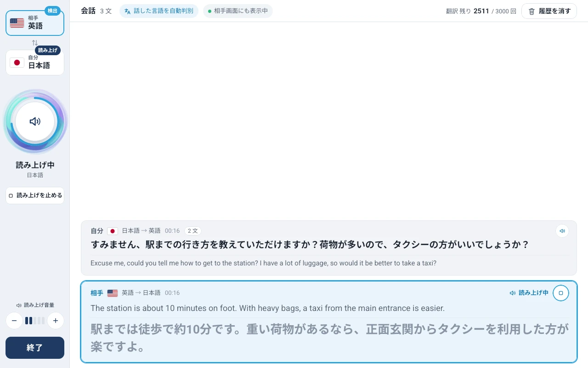Play the 自分 message with its speaker icon
The image size is (588, 368).
tap(562, 231)
